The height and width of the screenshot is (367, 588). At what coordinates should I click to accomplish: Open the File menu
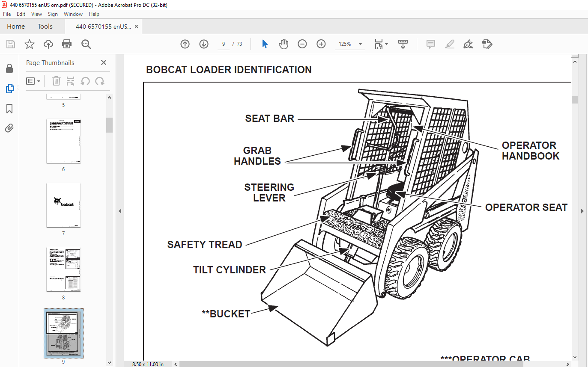tap(7, 14)
